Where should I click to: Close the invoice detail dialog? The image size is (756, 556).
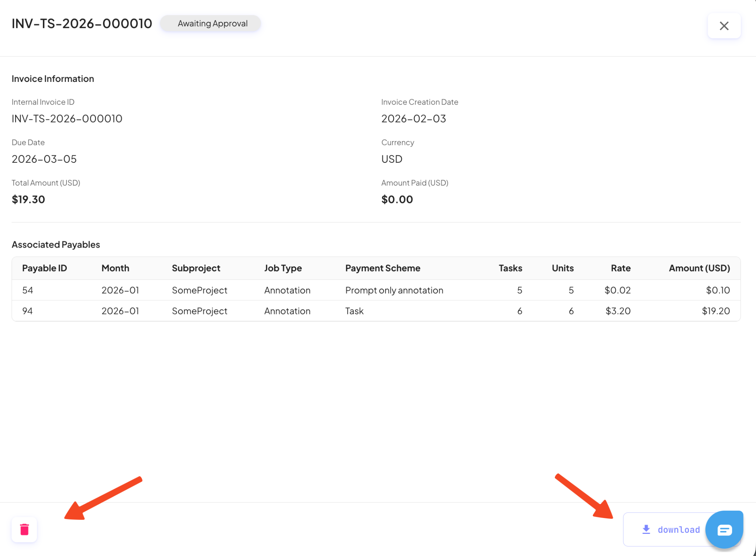[724, 26]
